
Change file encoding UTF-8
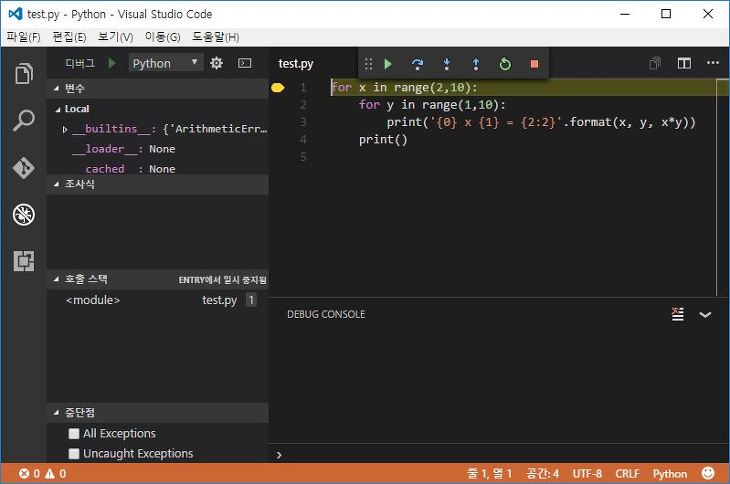(587, 474)
